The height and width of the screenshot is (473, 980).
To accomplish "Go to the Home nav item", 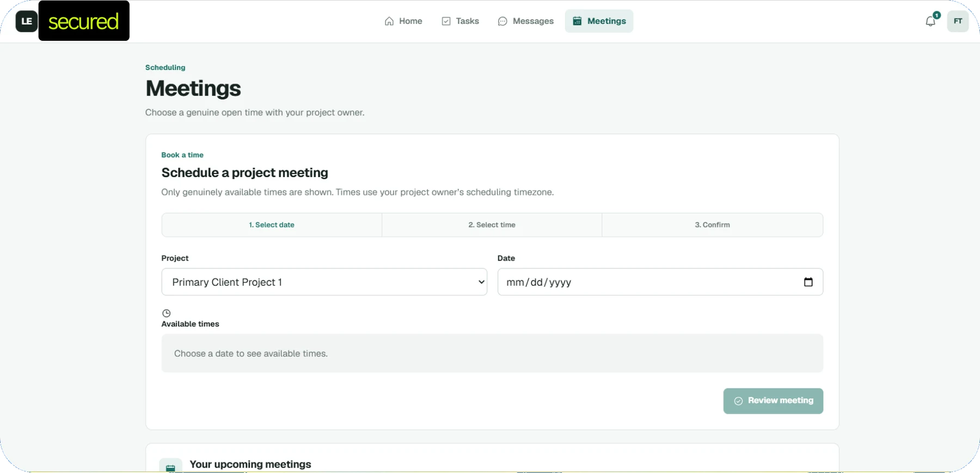I will 403,21.
